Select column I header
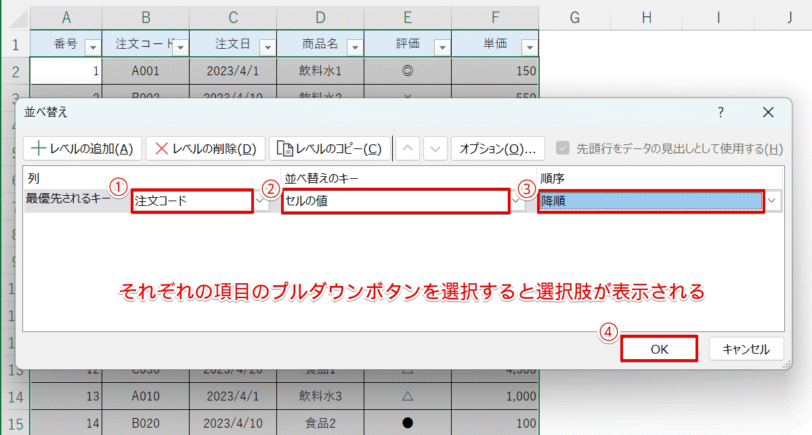 pyautogui.click(x=718, y=18)
